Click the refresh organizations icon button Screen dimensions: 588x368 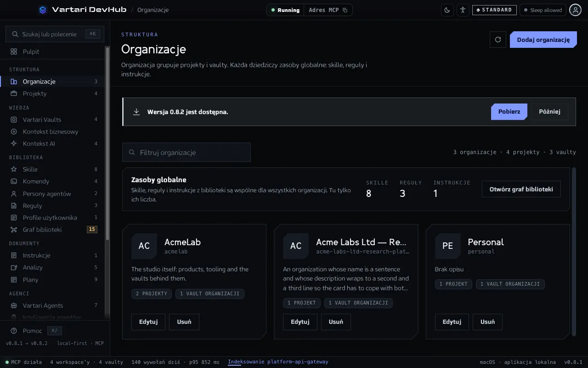click(498, 40)
